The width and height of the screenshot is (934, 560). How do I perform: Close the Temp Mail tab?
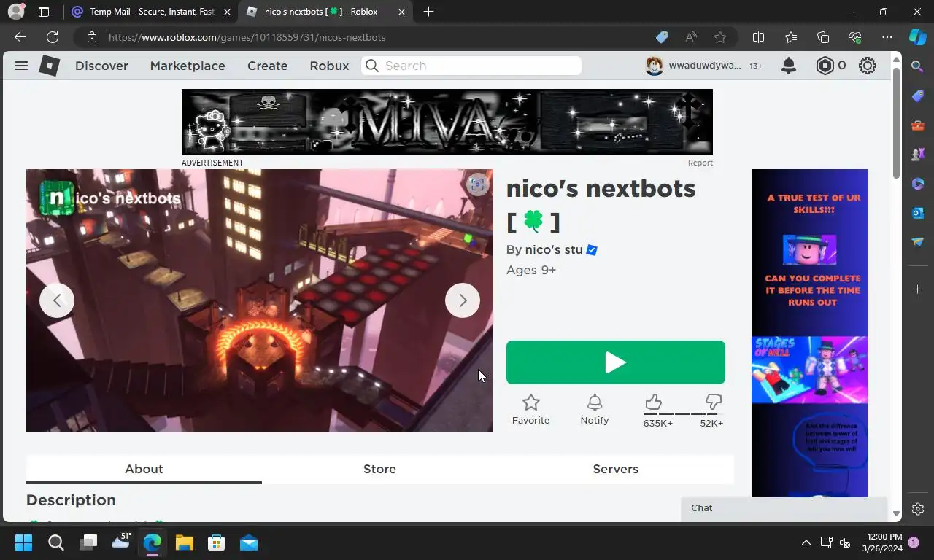pos(227,12)
